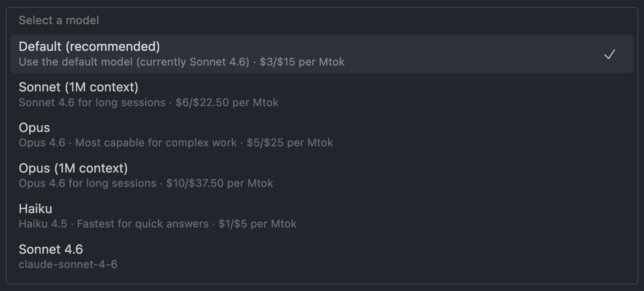This screenshot has height=291, width=644.
Task: Click the checkmark on the Default row
Action: click(x=610, y=54)
